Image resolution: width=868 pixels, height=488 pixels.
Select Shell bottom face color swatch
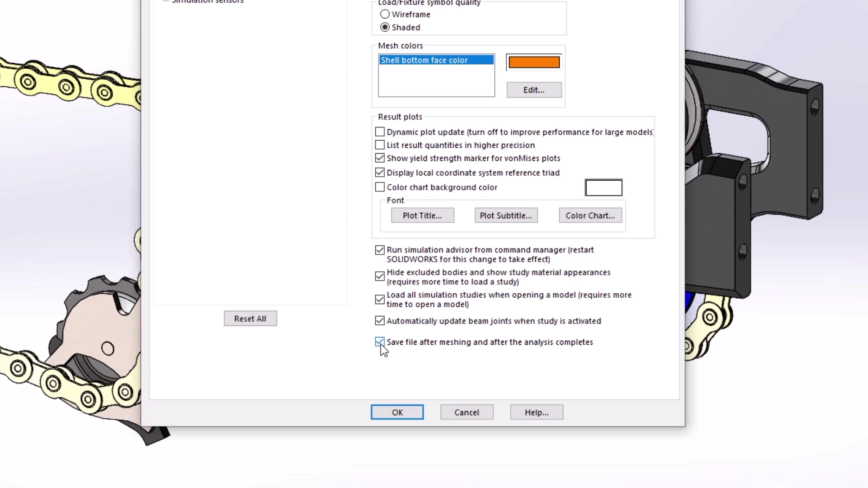click(x=533, y=61)
